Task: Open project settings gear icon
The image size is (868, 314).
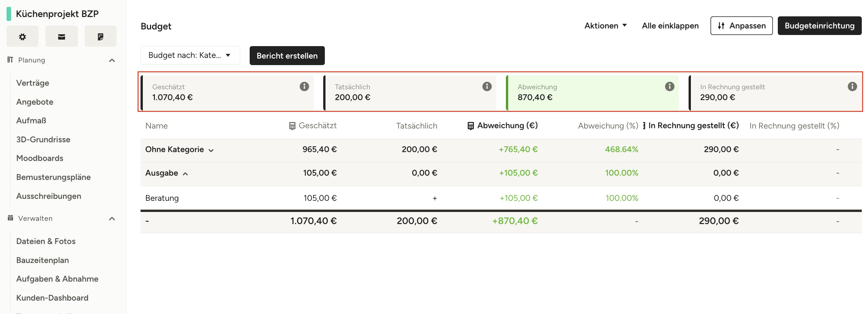Action: [22, 36]
